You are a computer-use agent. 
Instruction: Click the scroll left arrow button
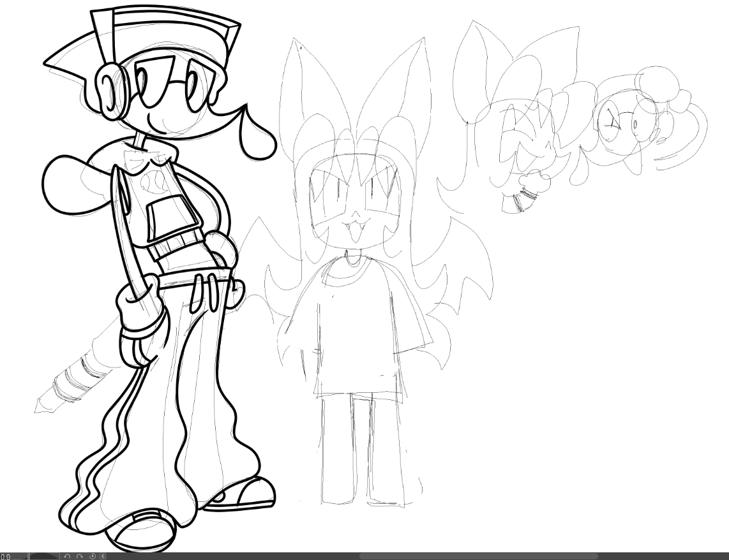[103, 556]
